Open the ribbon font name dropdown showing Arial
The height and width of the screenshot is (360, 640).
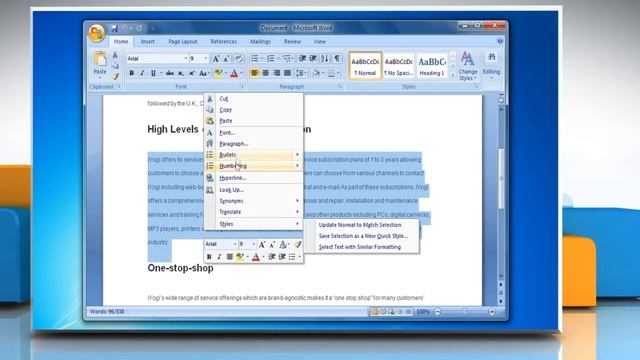click(x=186, y=59)
